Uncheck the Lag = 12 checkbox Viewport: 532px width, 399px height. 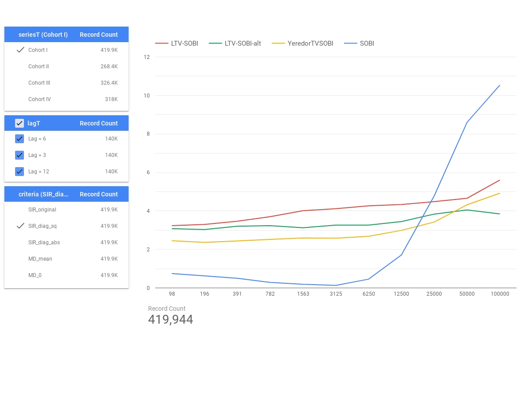point(20,172)
